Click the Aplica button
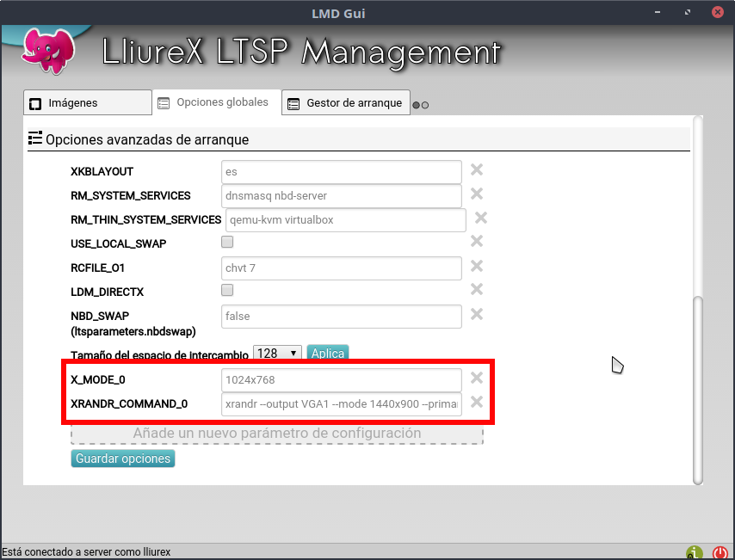The width and height of the screenshot is (735, 560). point(327,354)
